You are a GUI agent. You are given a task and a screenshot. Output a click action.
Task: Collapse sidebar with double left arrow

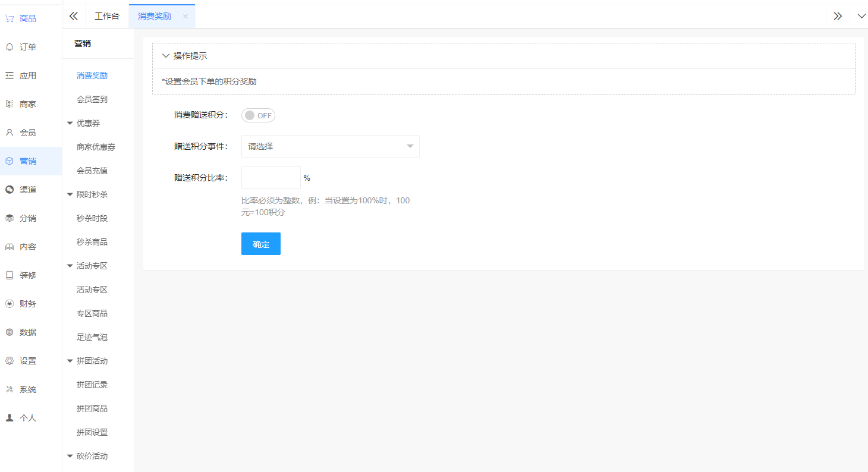point(74,16)
